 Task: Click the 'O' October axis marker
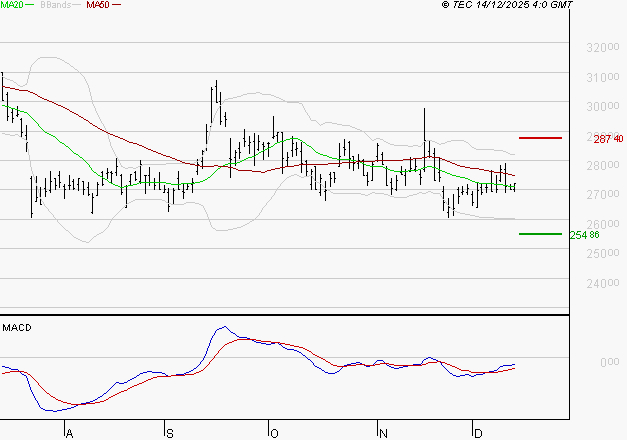272,432
